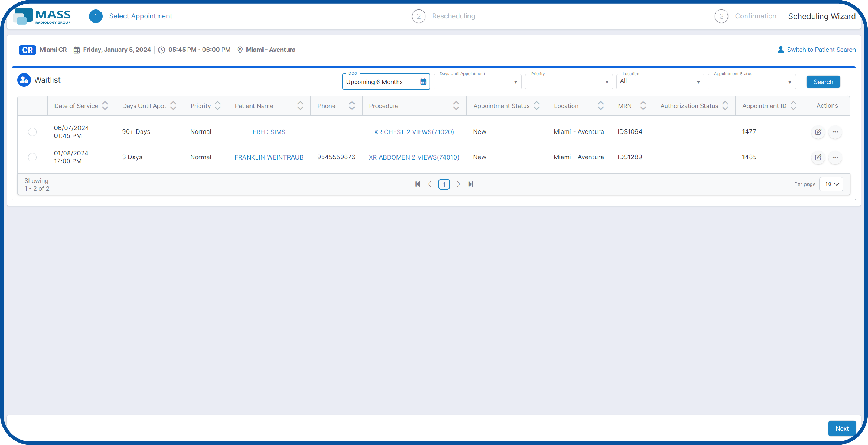Click the location pin beside Miami - Aventura

[240, 50]
